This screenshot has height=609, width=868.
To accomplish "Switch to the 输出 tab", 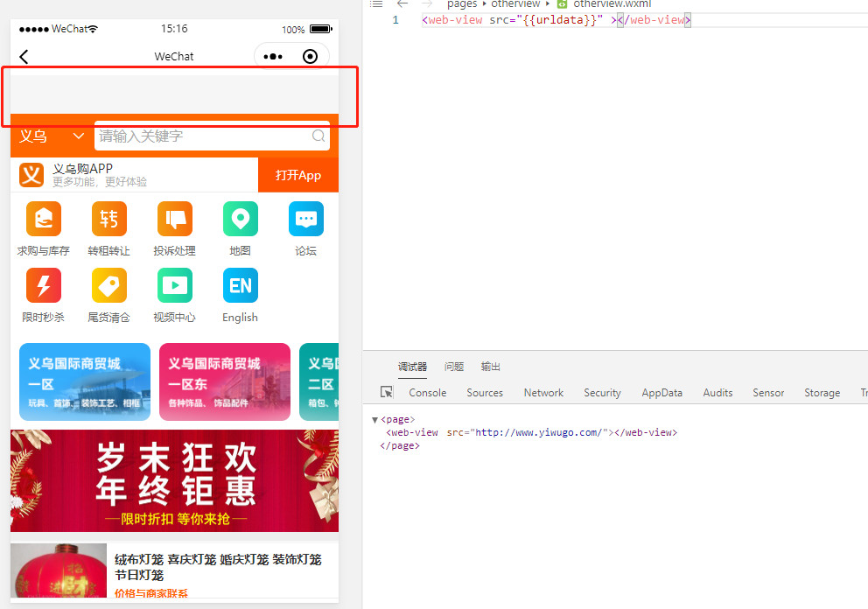I will 491,367.
